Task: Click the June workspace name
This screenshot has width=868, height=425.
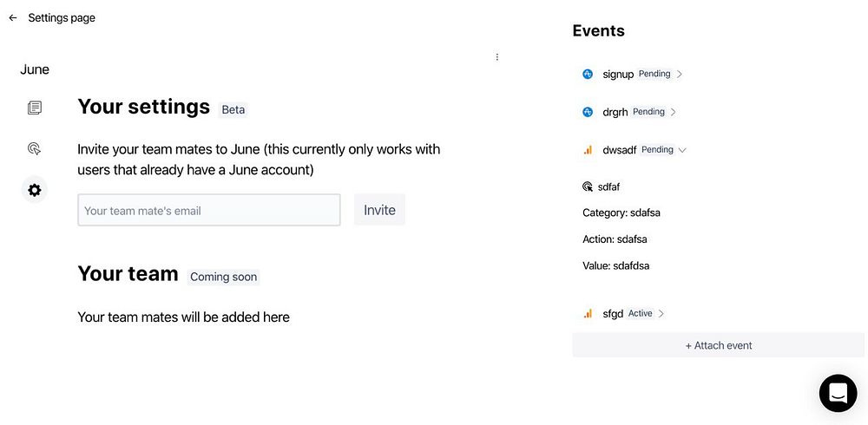Action: [x=35, y=69]
